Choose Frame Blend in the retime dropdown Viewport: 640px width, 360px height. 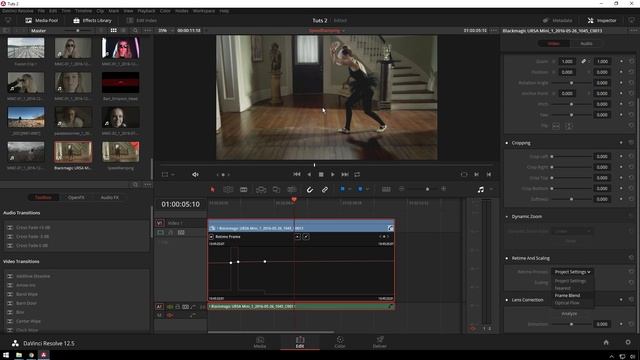567,296
